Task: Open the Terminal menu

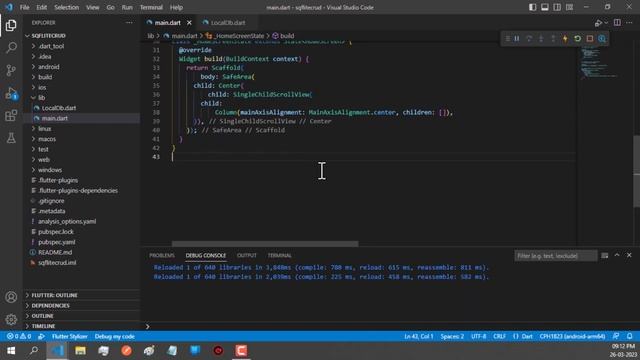Action: pyautogui.click(x=151, y=7)
